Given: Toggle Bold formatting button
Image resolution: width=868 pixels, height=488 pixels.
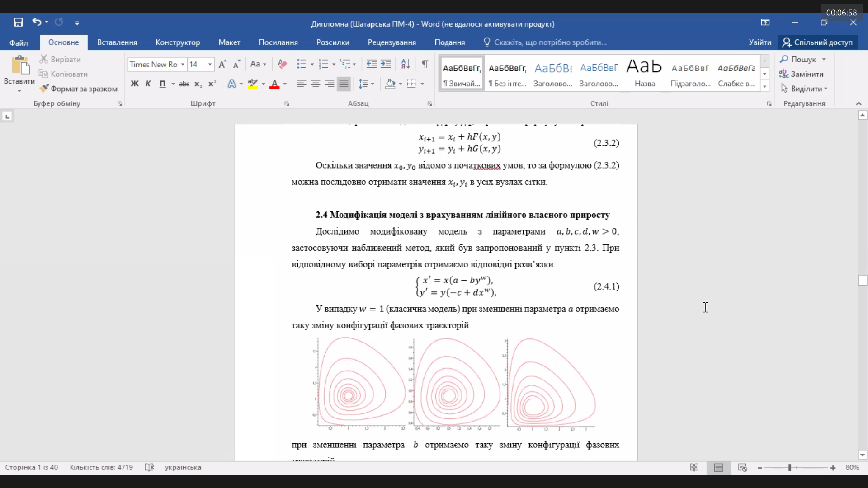Looking at the screenshot, I should (x=134, y=84).
